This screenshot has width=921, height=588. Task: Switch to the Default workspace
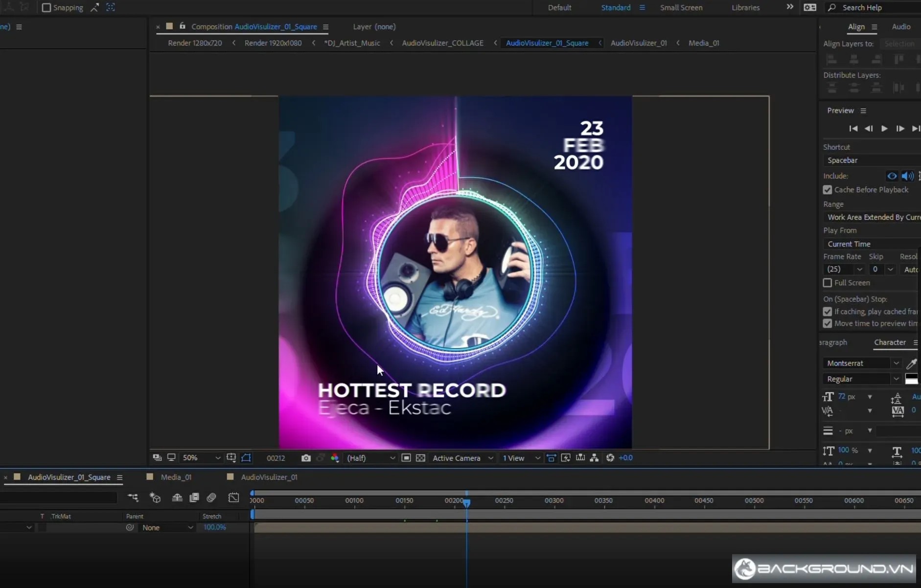pos(559,7)
